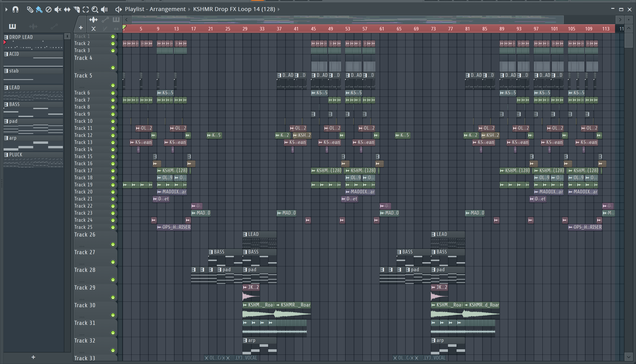Mute Track 17 via its green LED
This screenshot has width=636, height=364.
[x=113, y=171]
